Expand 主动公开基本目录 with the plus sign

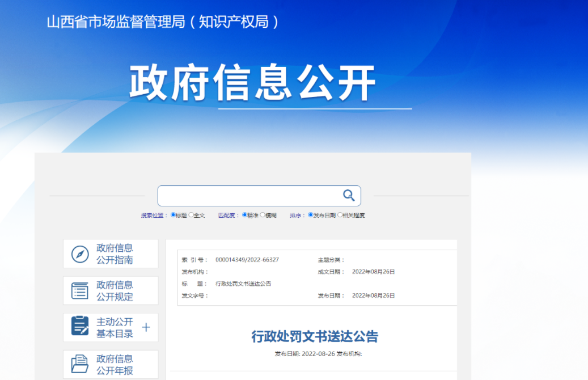click(146, 327)
